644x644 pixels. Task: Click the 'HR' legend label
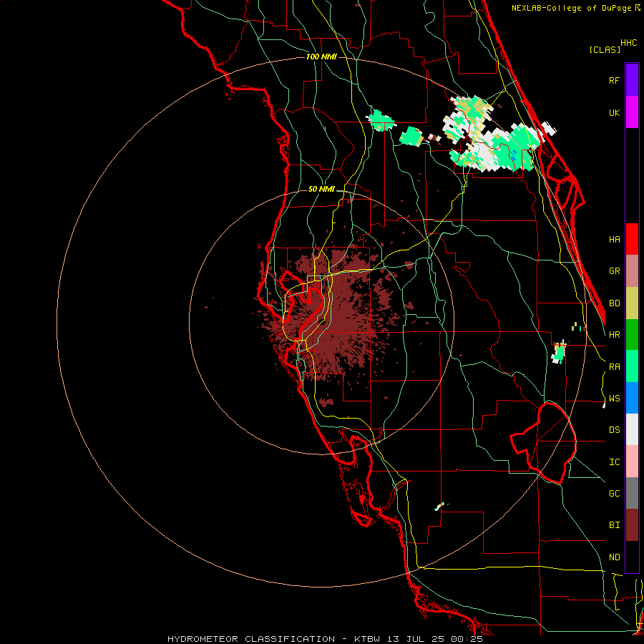(614, 335)
